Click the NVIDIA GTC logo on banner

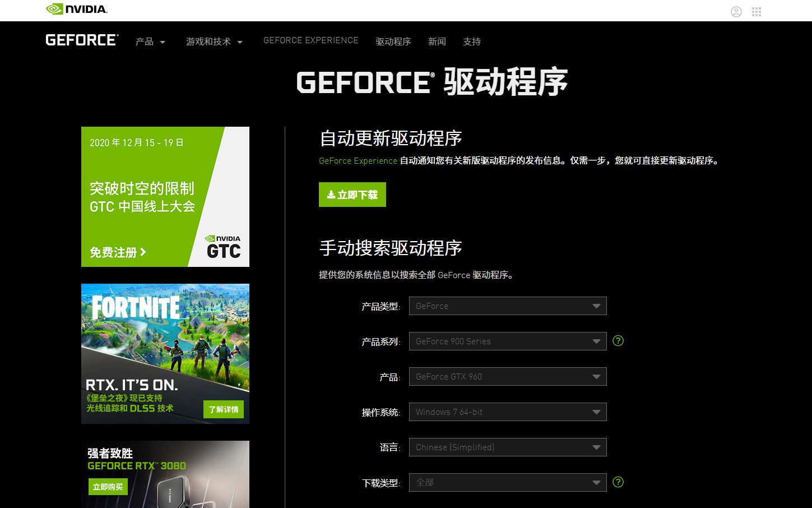(x=223, y=247)
